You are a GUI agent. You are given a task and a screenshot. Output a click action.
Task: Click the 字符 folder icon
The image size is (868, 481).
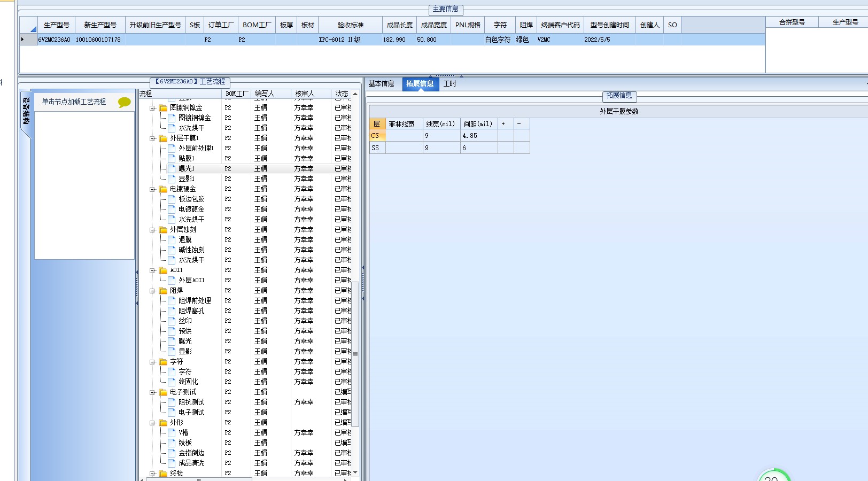pos(163,362)
